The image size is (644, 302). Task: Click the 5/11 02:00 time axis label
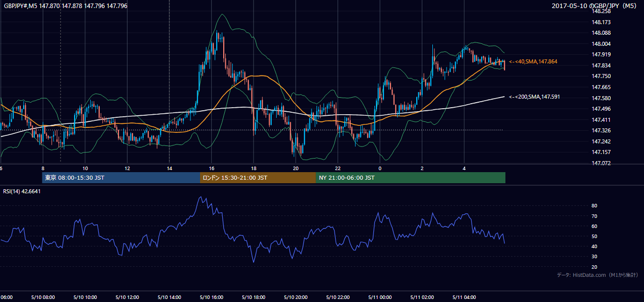click(x=422, y=297)
